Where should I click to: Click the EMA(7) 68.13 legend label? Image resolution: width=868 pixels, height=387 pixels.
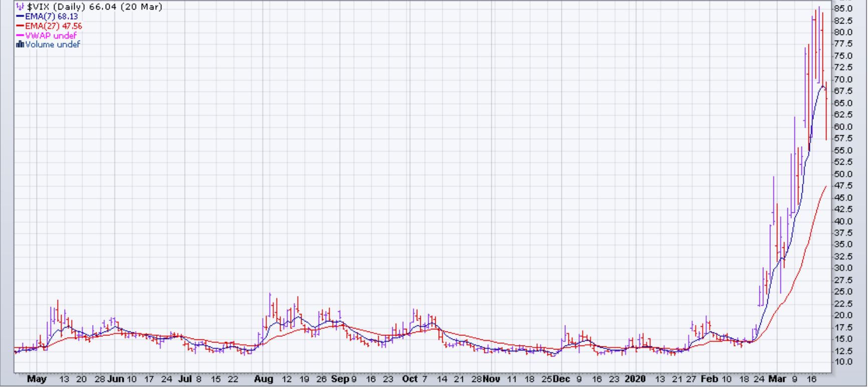tap(52, 17)
